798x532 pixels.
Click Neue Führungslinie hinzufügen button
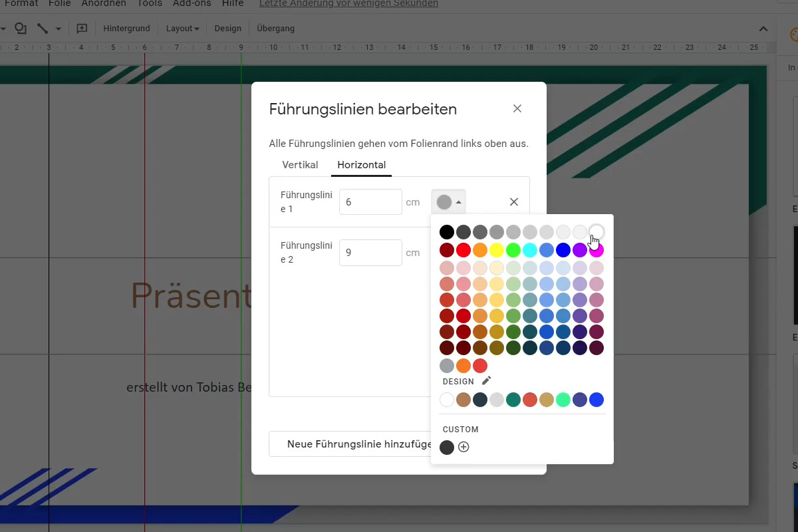tap(350, 444)
